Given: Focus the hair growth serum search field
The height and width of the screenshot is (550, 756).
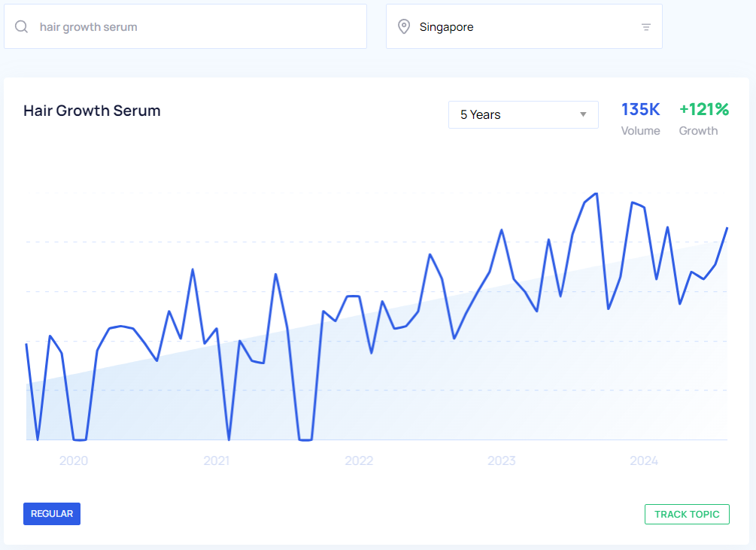Looking at the screenshot, I should tap(196, 27).
